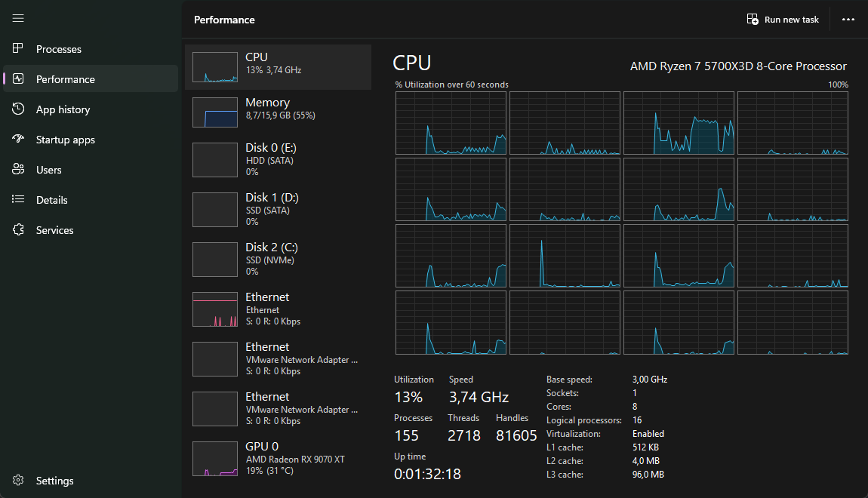Open the three-dot more options menu

pos(848,20)
